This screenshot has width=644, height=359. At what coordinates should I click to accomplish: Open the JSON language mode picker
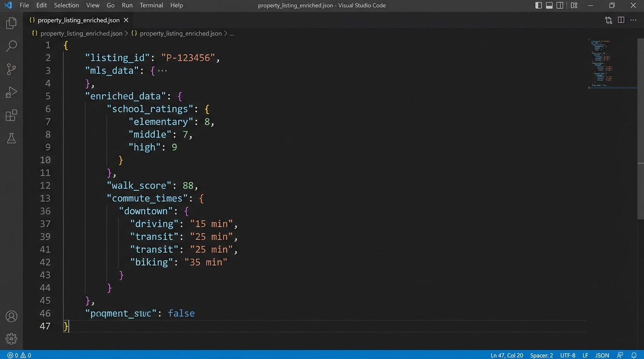pos(602,355)
